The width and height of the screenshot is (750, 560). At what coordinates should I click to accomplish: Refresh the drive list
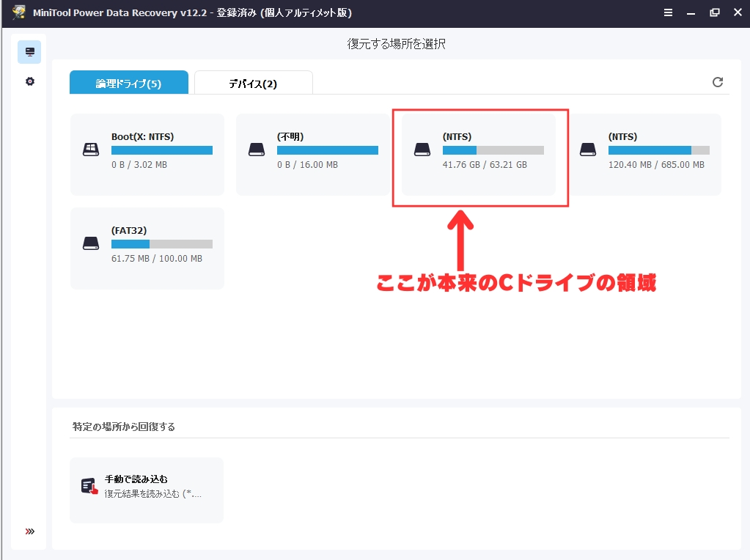pyautogui.click(x=718, y=82)
